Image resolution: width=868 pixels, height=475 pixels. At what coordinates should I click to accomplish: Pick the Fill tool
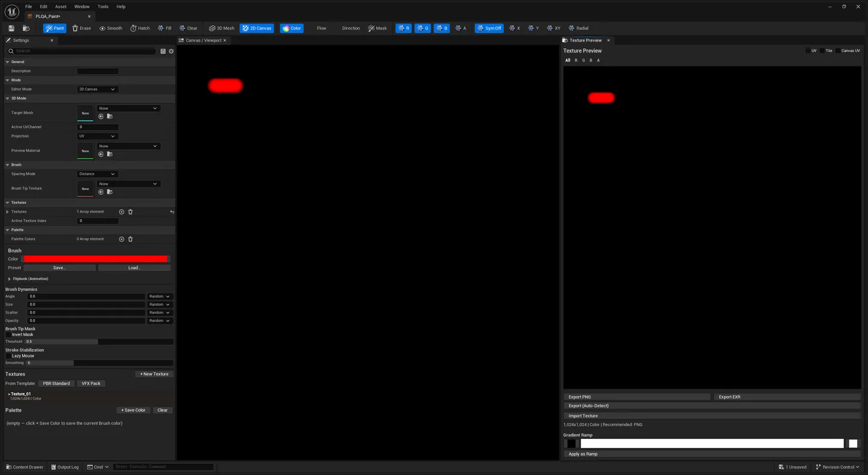[165, 28]
